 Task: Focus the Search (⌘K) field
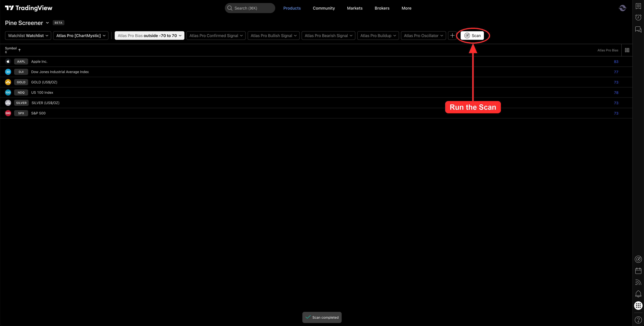pyautogui.click(x=250, y=8)
